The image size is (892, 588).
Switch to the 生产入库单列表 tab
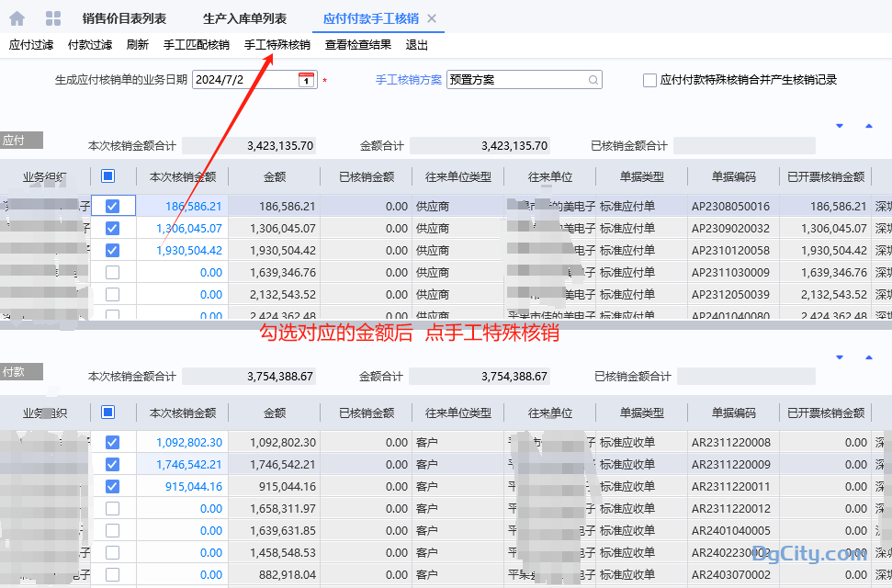pos(244,17)
